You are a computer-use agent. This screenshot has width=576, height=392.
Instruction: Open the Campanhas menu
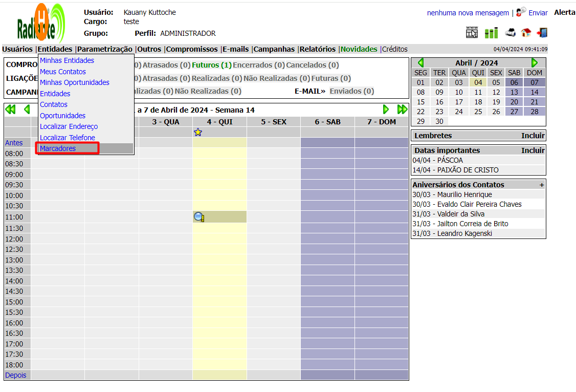(x=274, y=49)
